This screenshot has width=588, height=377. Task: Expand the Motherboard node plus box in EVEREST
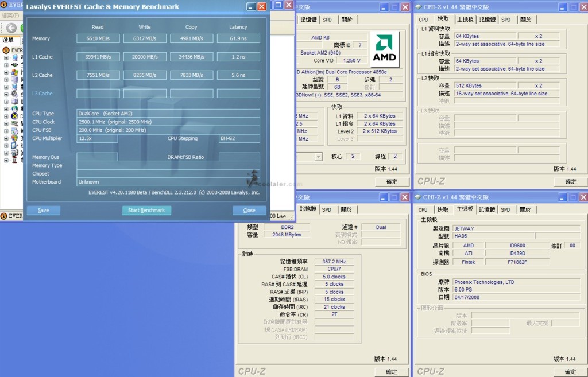coord(6,65)
